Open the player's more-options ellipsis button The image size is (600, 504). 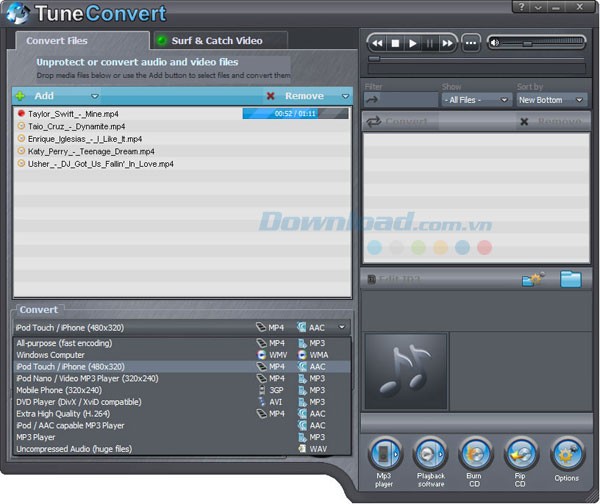pyautogui.click(x=471, y=43)
